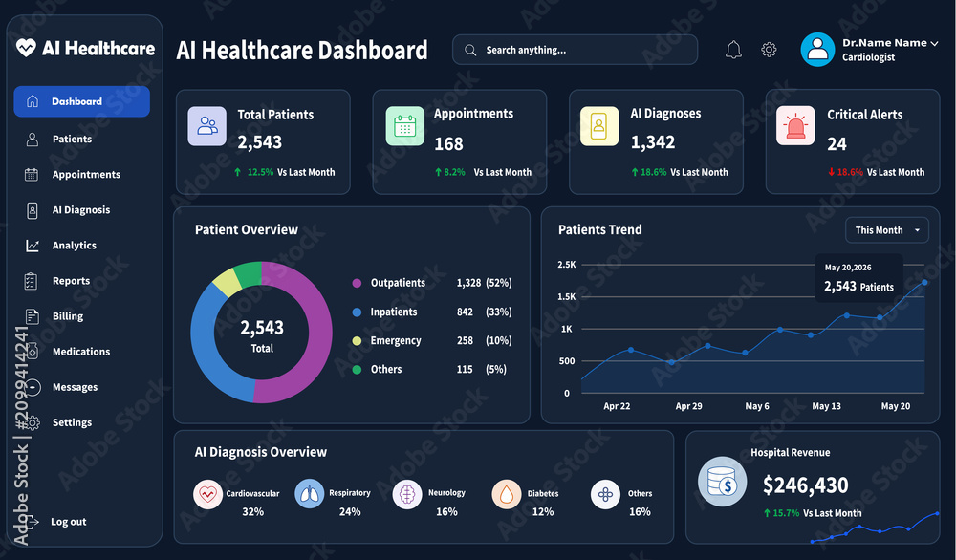Click the Diabetes droplet icon
The width and height of the screenshot is (956, 560).
(x=507, y=494)
